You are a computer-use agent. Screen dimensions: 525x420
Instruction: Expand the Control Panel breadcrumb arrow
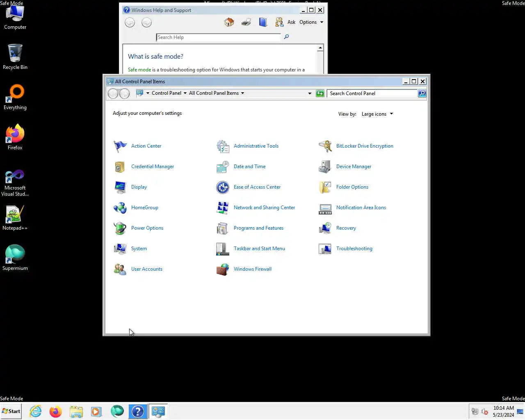coord(185,93)
